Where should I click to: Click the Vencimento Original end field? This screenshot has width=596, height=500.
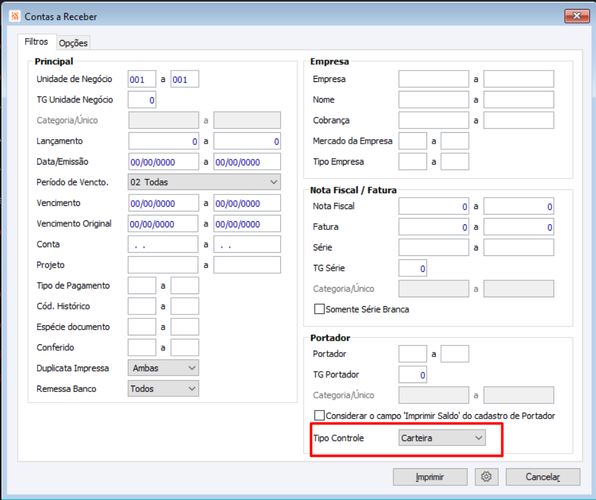pos(247,224)
